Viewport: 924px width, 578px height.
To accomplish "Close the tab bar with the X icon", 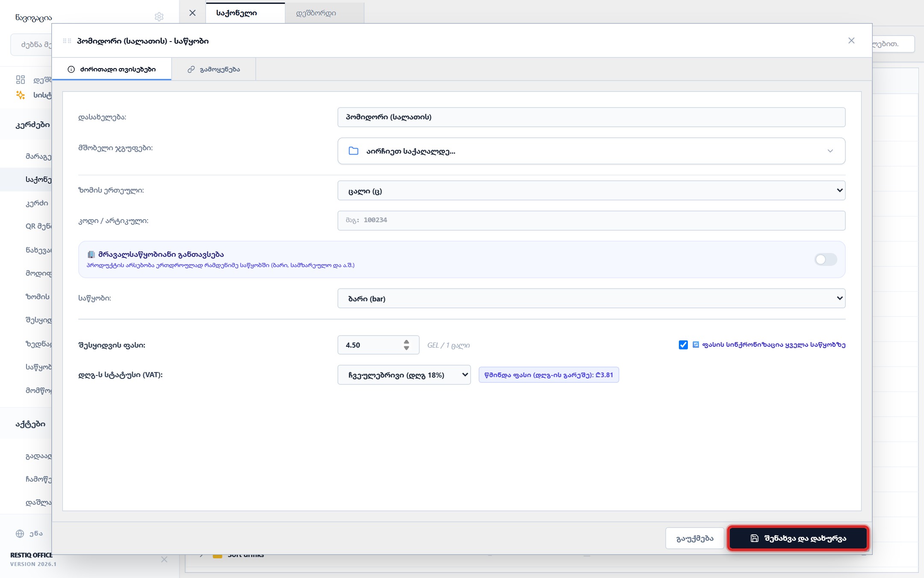I will click(192, 13).
